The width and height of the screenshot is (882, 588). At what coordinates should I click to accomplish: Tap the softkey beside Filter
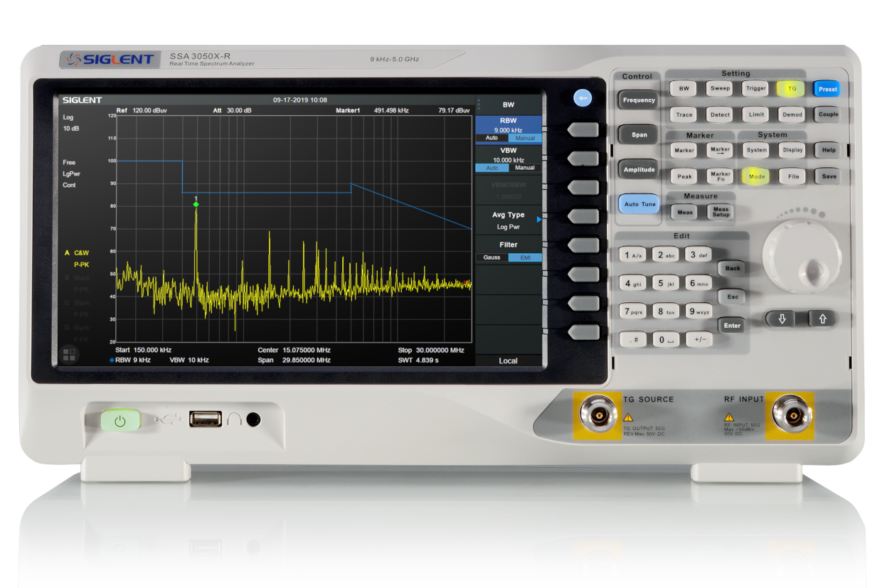click(583, 245)
